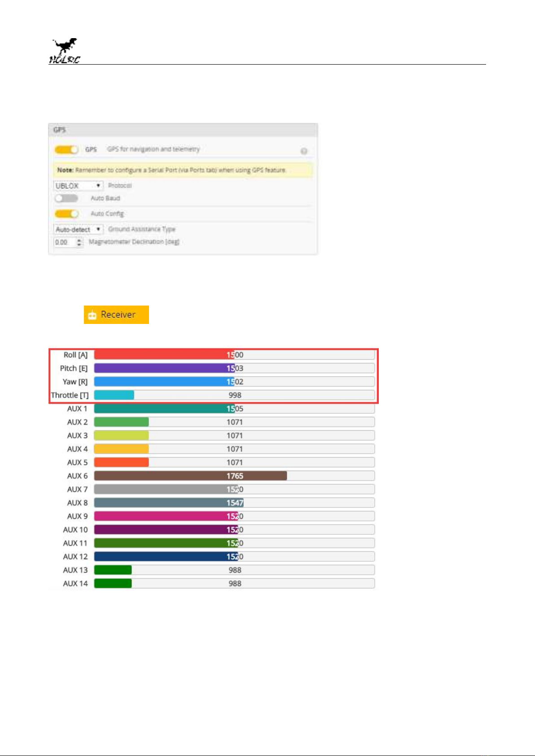The width and height of the screenshot is (535, 756).
Task: Click the AUX 10 channel bar
Action: click(234, 530)
